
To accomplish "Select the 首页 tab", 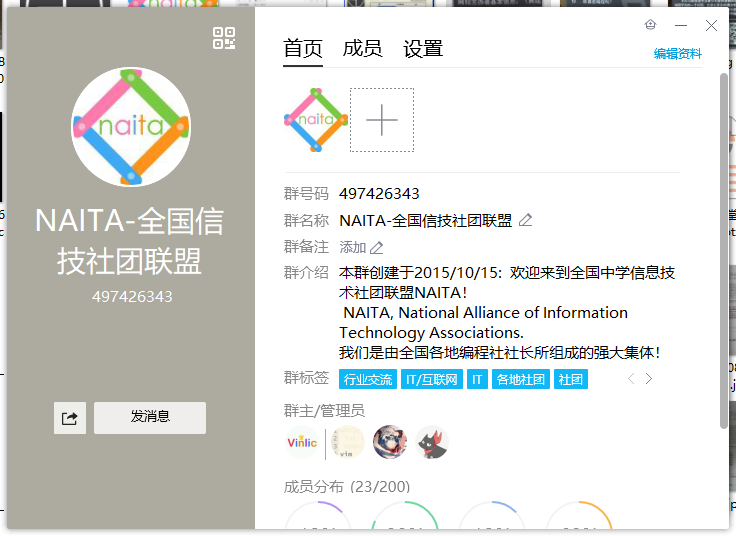I will pyautogui.click(x=303, y=49).
